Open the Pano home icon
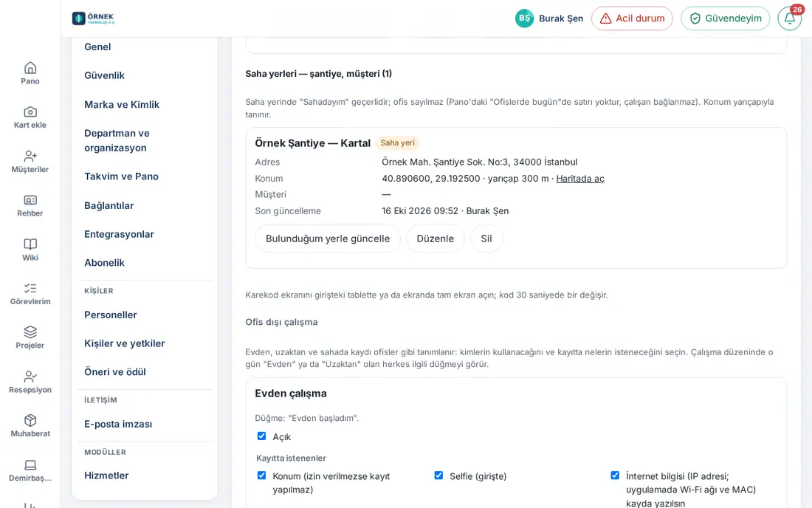 (30, 68)
